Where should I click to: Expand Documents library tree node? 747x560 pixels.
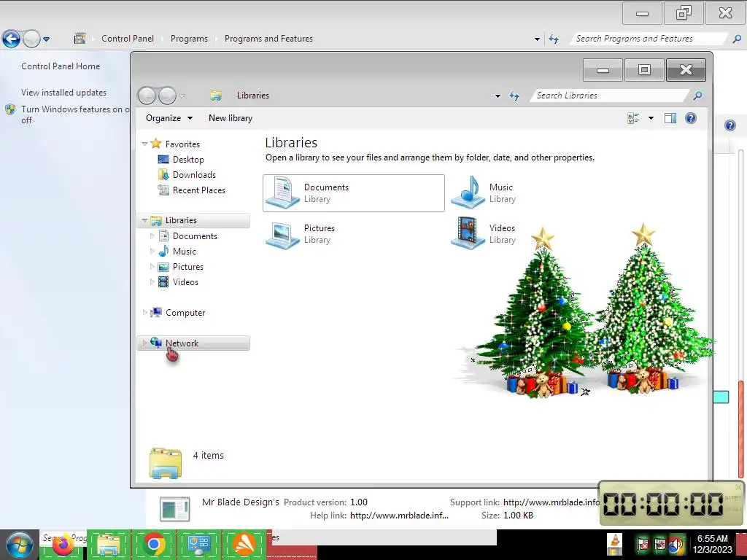pos(152,236)
